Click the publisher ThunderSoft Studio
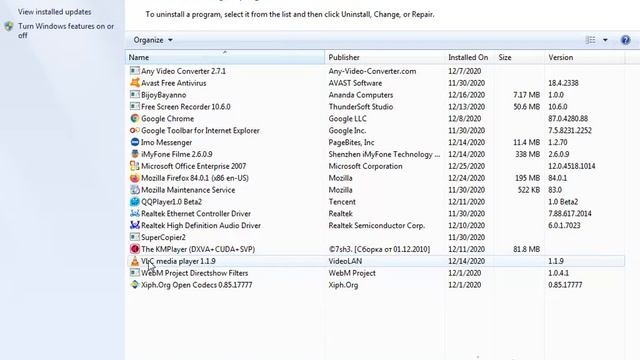Screen dimensions: 640x360 [361, 107]
